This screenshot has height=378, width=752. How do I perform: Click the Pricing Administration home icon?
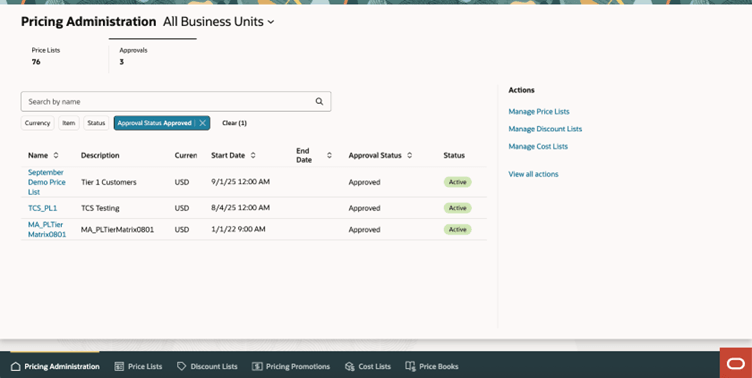[15, 366]
